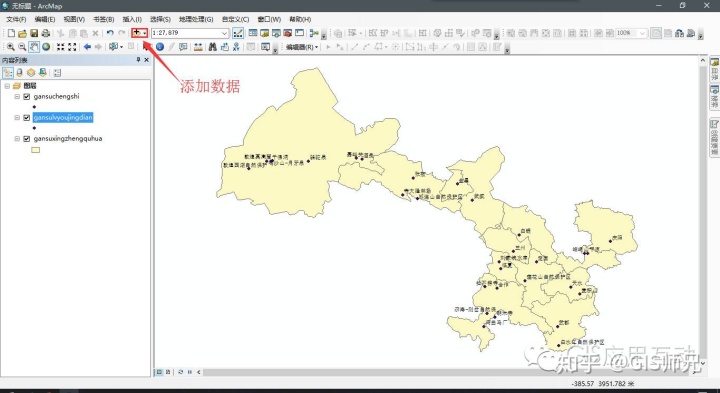Open Table of Contents options icon

coord(57,73)
